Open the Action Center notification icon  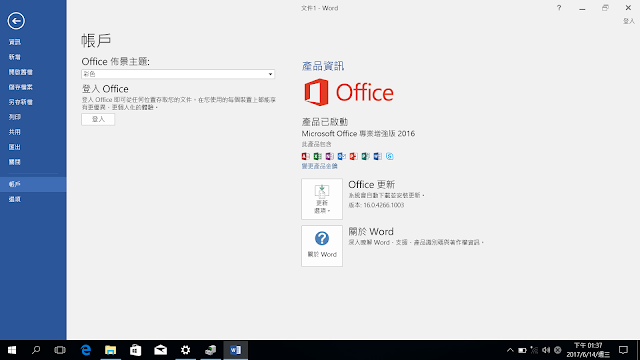[623, 350]
